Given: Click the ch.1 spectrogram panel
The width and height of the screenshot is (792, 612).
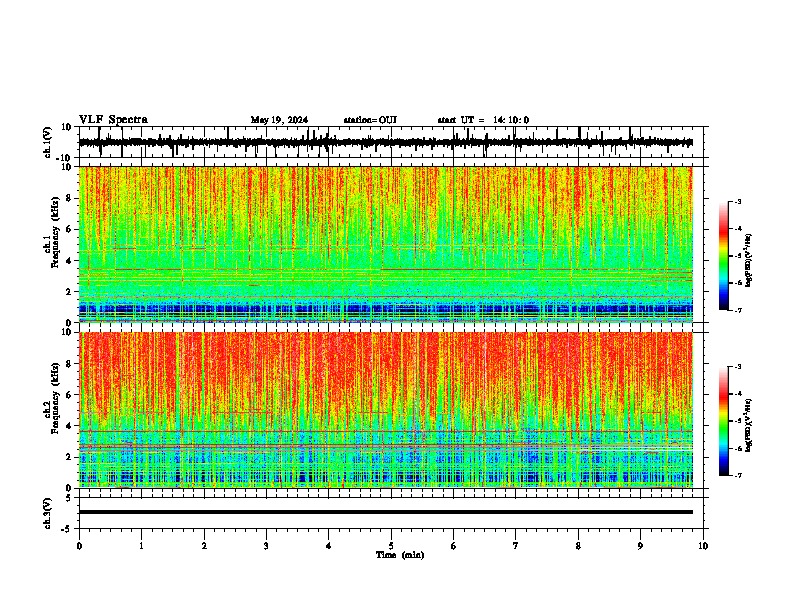Looking at the screenshot, I should 386,244.
